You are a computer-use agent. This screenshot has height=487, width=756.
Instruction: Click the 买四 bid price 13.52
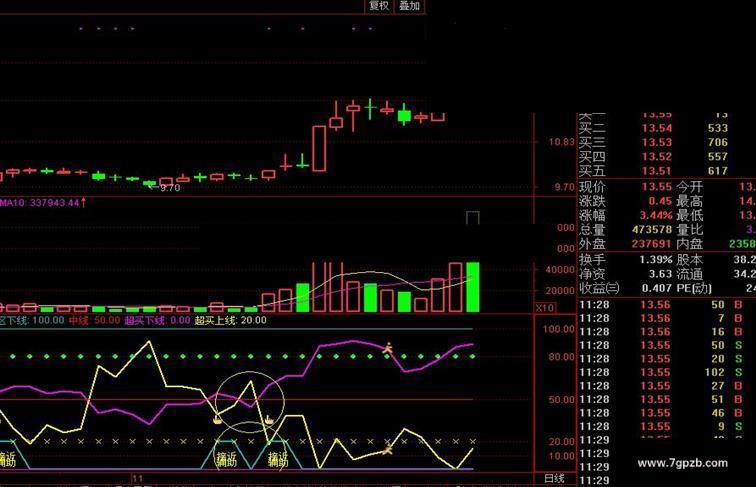(x=657, y=156)
